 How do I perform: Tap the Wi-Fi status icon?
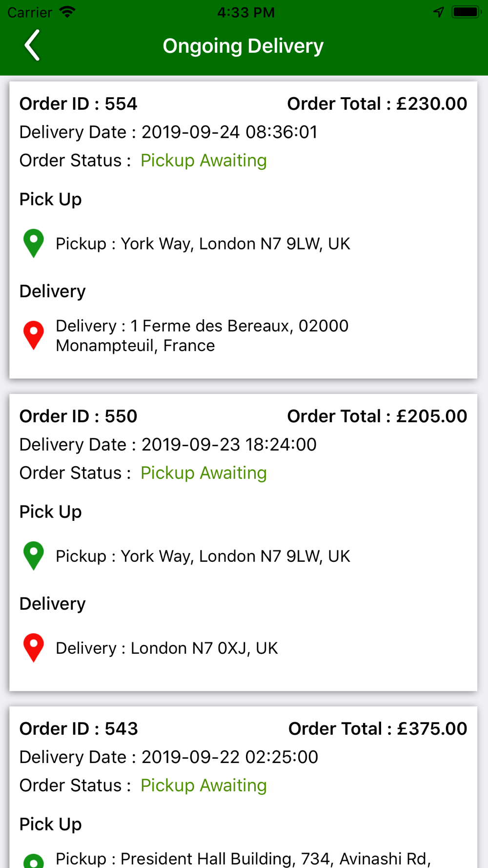point(67,12)
